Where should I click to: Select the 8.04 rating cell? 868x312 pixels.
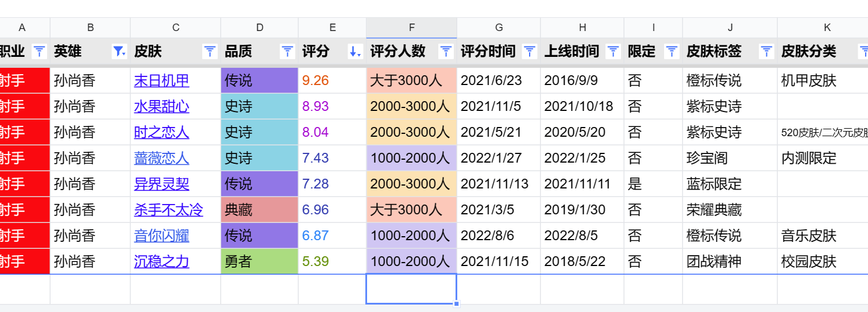(333, 132)
